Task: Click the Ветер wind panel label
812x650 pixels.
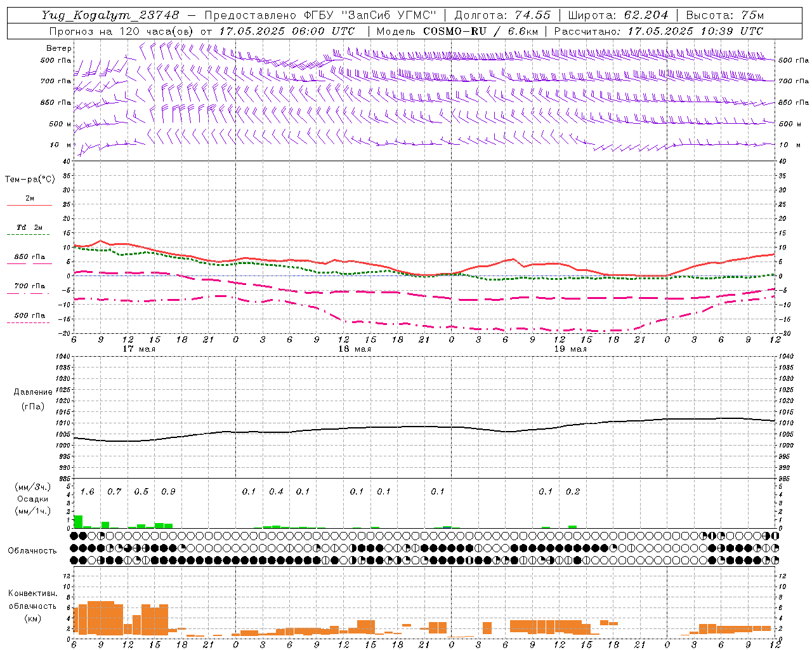Action: 59,48
